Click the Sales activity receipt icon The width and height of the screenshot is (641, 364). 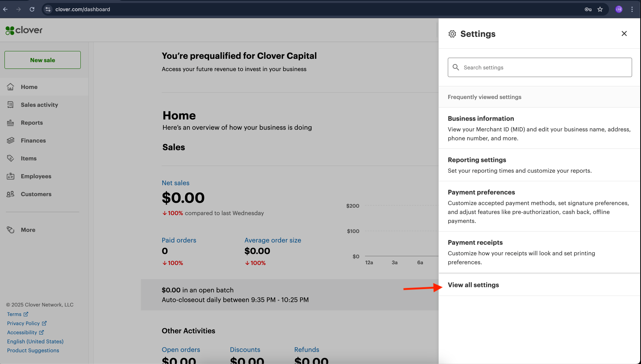[10, 105]
